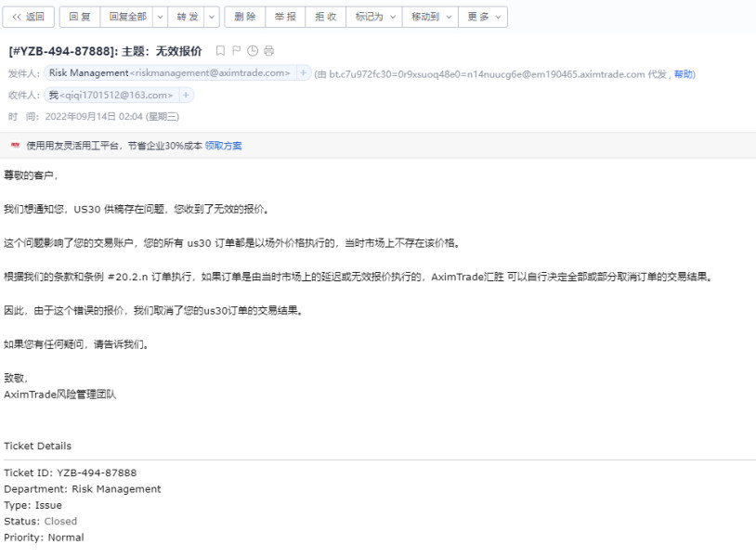Forward the email with 转发

click(x=187, y=17)
